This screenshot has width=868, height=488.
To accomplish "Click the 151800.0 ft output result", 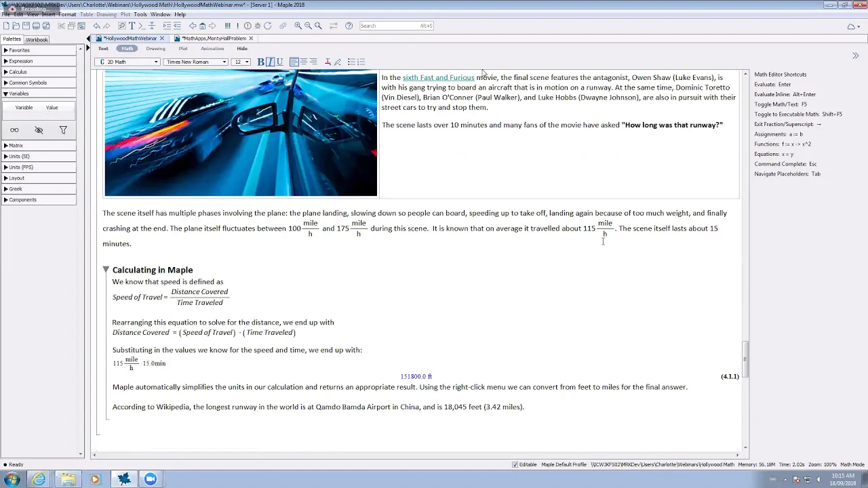I will click(416, 376).
